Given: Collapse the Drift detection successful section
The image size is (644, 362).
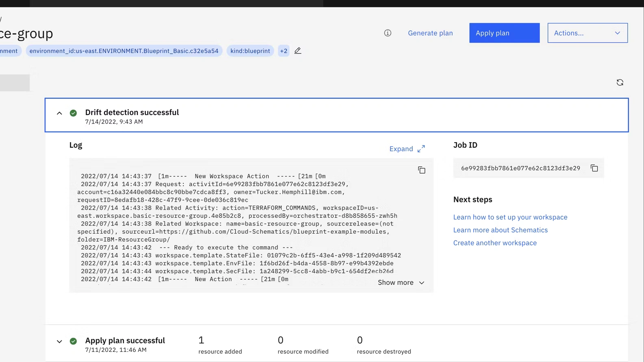Looking at the screenshot, I should 59,113.
